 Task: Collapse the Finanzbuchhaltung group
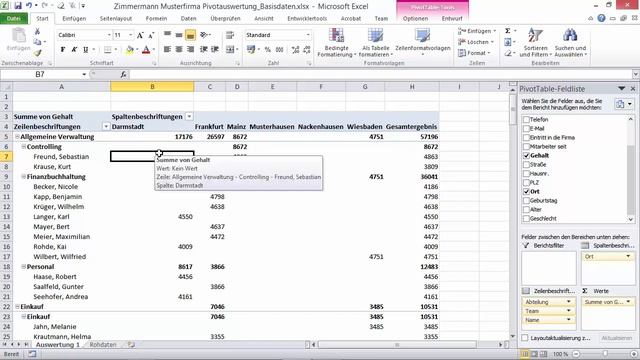(x=24, y=177)
